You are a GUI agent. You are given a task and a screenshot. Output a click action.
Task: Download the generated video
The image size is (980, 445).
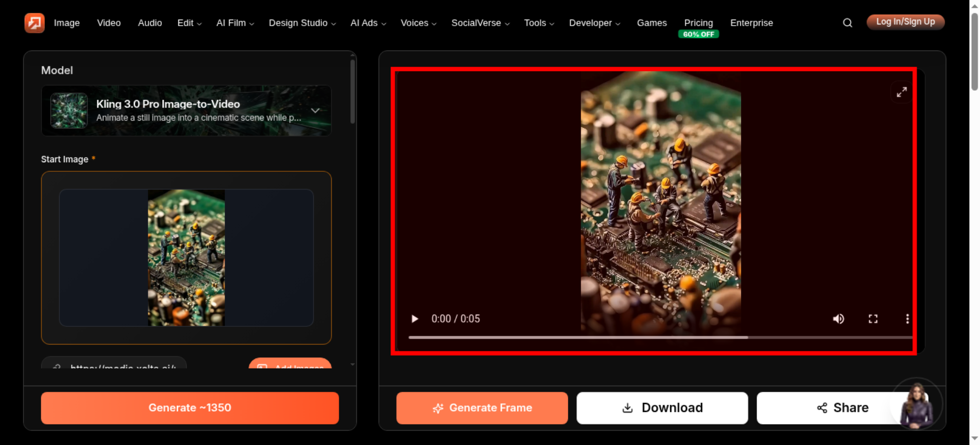coord(662,408)
